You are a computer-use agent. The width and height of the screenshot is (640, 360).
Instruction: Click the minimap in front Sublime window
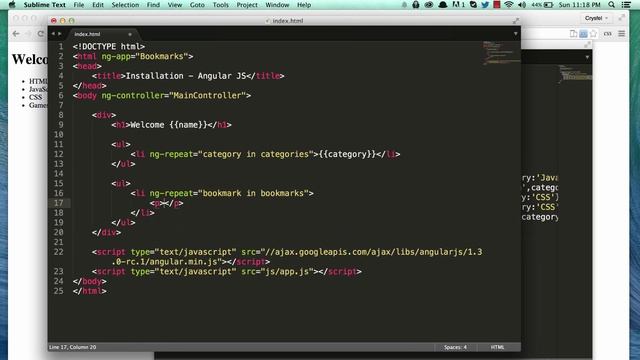coord(501,53)
